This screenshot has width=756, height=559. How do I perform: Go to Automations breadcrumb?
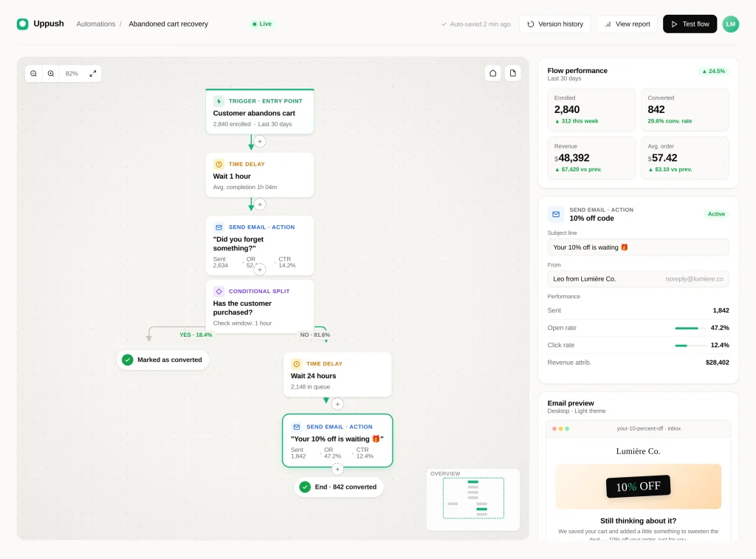point(96,24)
